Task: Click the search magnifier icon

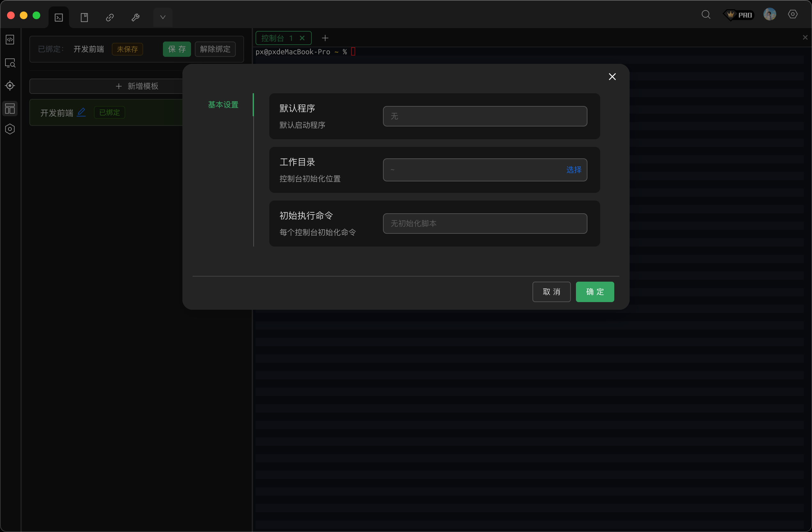Action: [x=706, y=15]
